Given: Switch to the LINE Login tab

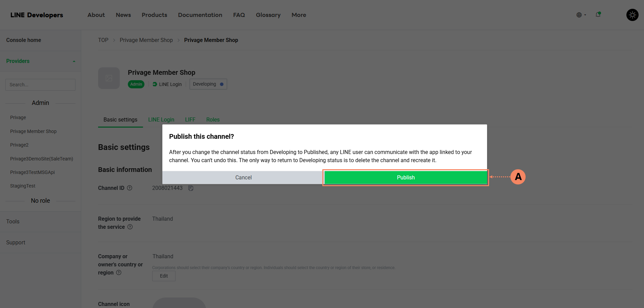Looking at the screenshot, I should coord(161,119).
